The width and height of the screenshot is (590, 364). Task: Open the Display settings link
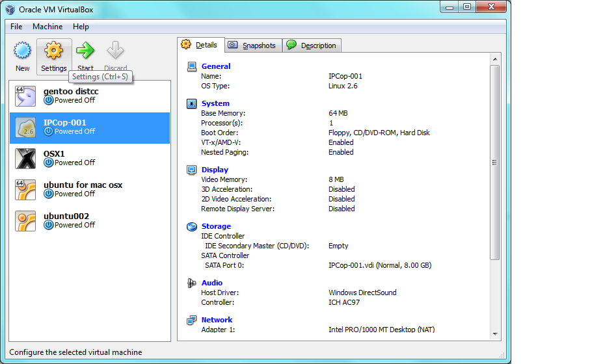coord(215,170)
